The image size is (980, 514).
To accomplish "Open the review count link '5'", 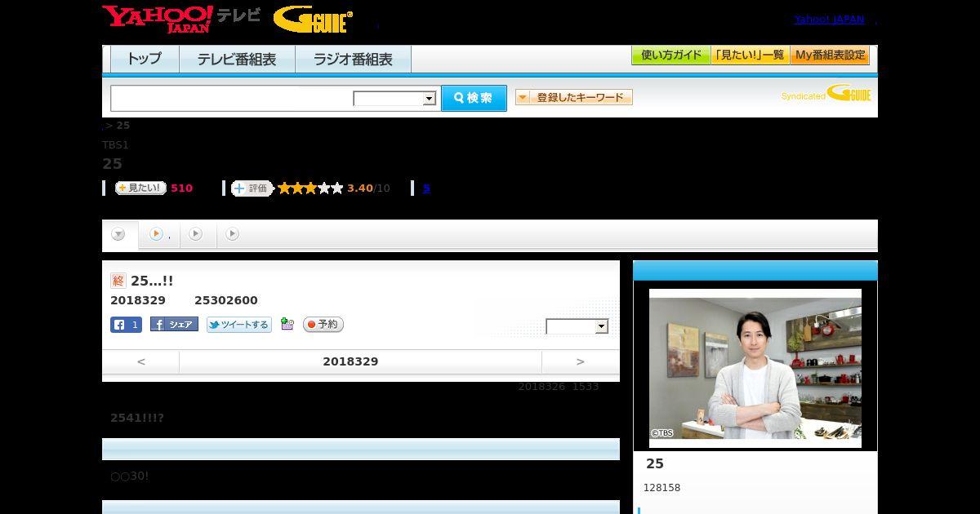I will pyautogui.click(x=426, y=188).
